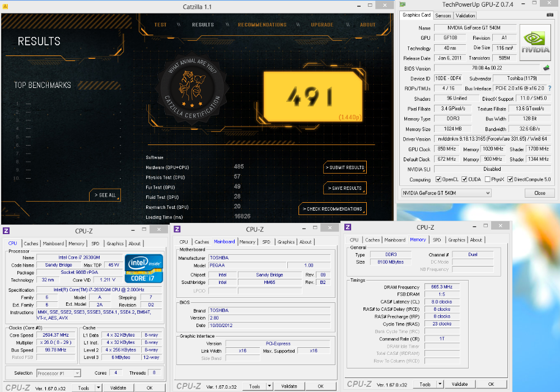The image size is (560, 392).
Task: Open the Mainboard tab in right CPU-Z
Action: [x=395, y=240]
